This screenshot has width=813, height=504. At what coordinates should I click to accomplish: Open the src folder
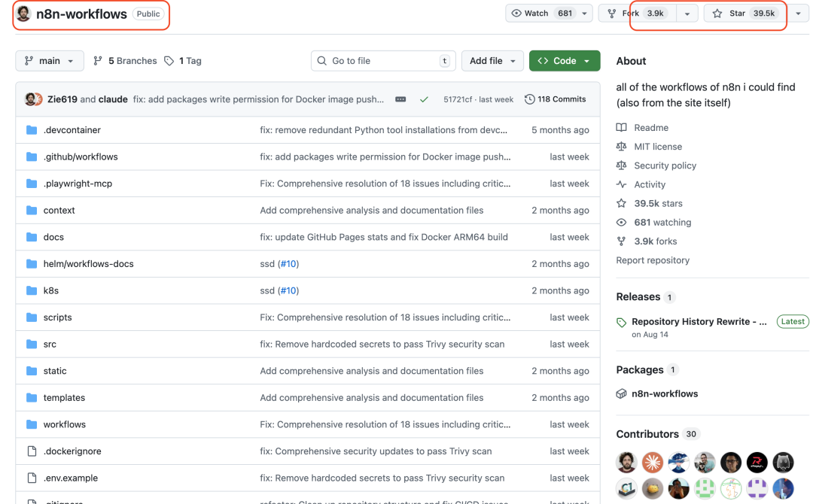[50, 344]
